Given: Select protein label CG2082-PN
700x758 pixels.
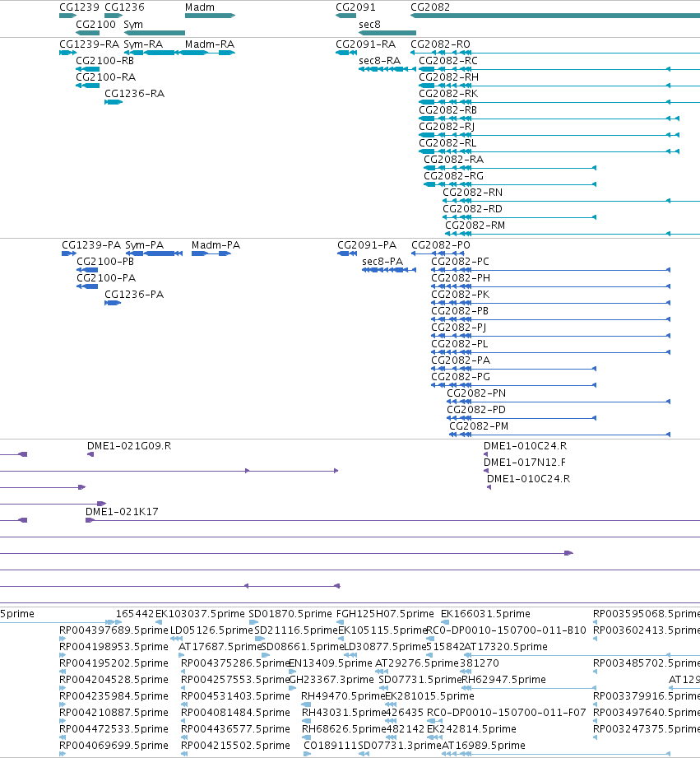Looking at the screenshot, I should click(x=476, y=393).
